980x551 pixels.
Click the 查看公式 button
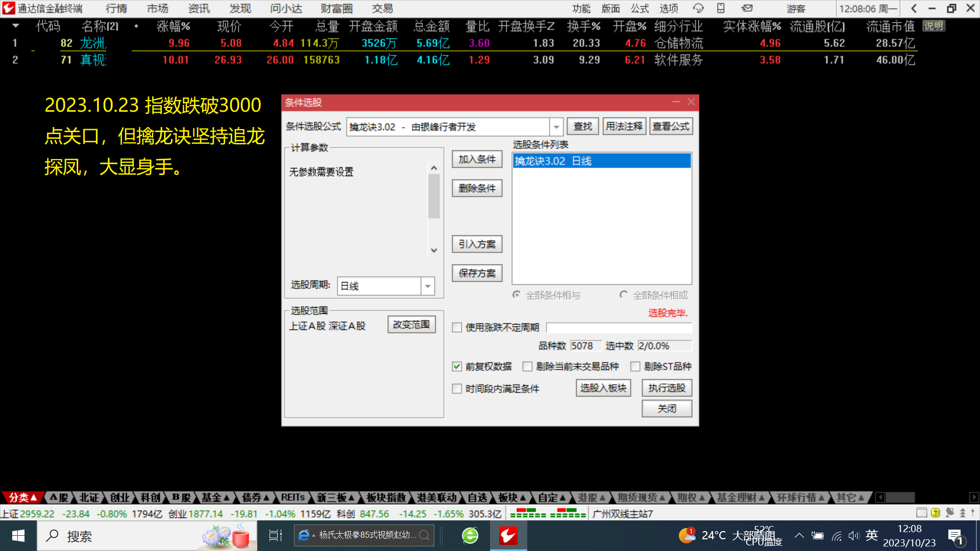671,127
